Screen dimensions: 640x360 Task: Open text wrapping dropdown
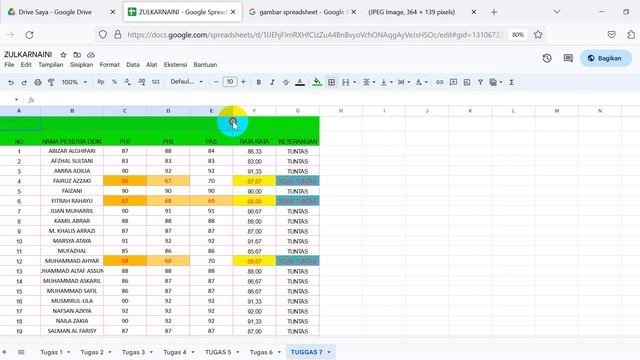coord(403,82)
